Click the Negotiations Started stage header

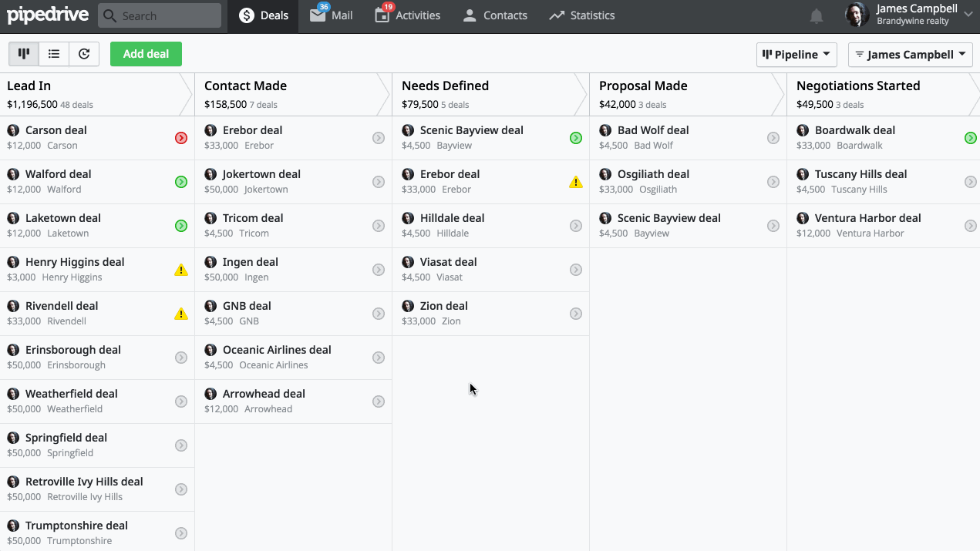[884, 95]
